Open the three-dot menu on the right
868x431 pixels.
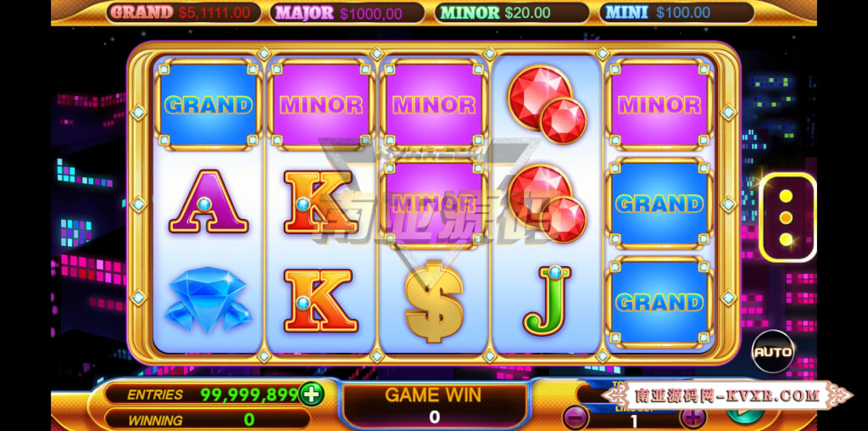(786, 218)
